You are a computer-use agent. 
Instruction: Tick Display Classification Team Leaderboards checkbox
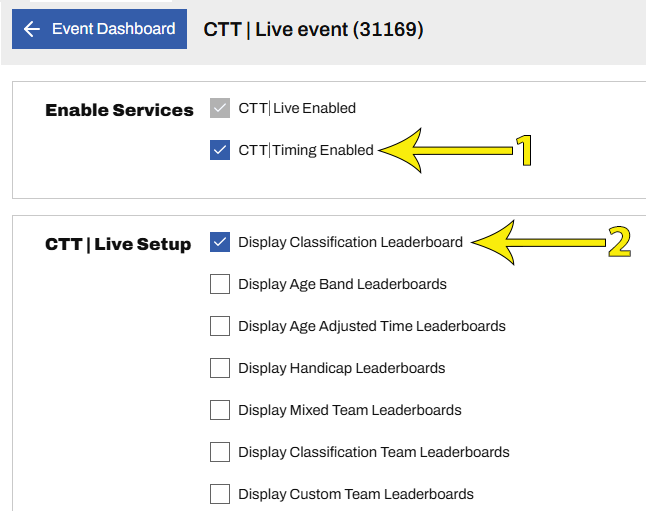pos(220,452)
